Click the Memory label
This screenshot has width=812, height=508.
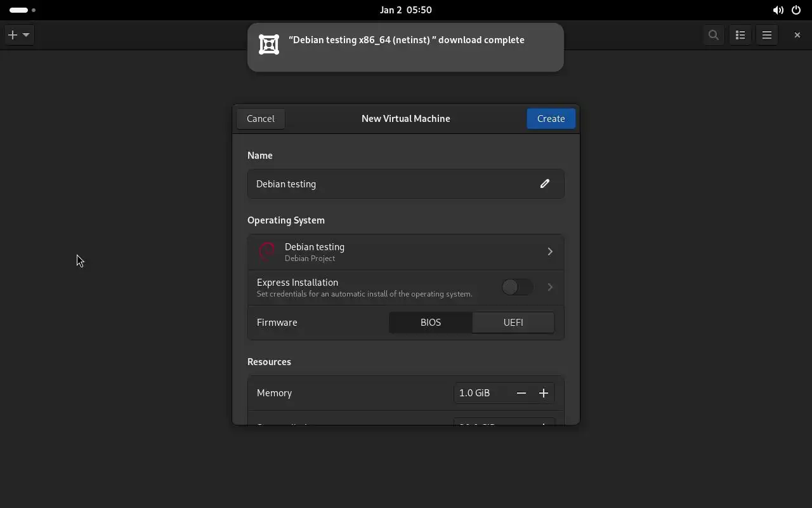(x=274, y=393)
